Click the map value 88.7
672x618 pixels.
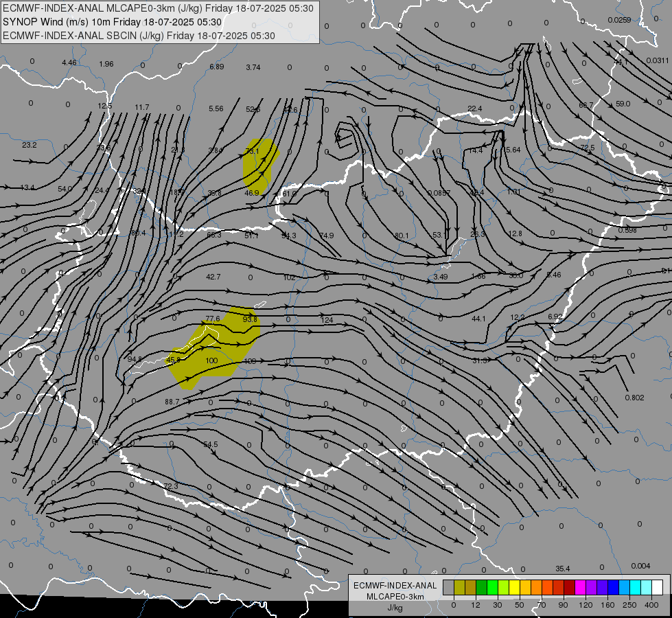click(172, 402)
